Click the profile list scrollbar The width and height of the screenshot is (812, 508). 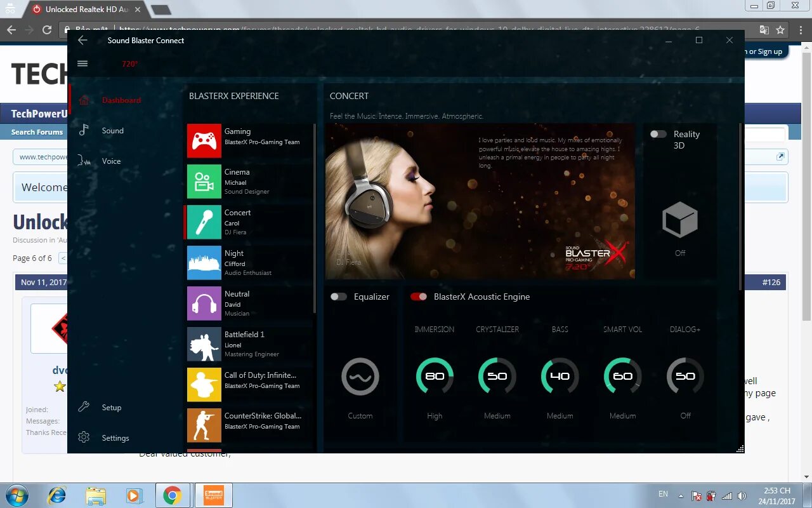click(x=315, y=218)
